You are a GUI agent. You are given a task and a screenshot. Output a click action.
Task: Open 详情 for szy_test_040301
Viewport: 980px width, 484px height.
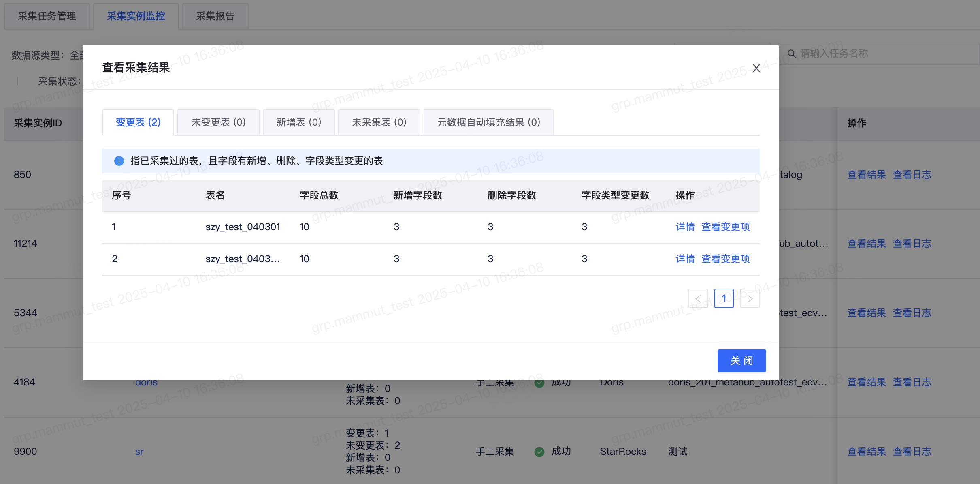click(685, 227)
